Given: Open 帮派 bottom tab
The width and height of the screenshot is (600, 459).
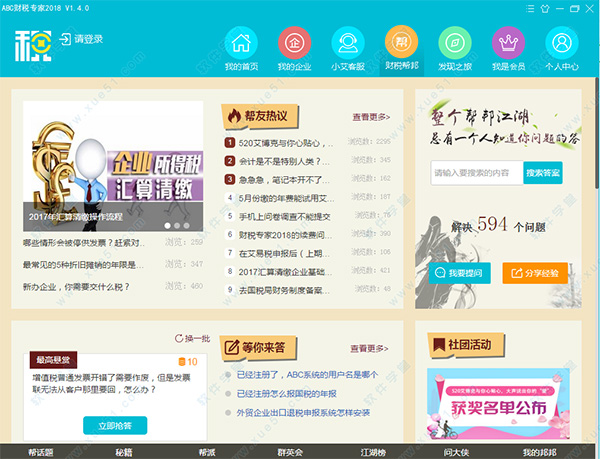Looking at the screenshot, I should pyautogui.click(x=207, y=452).
